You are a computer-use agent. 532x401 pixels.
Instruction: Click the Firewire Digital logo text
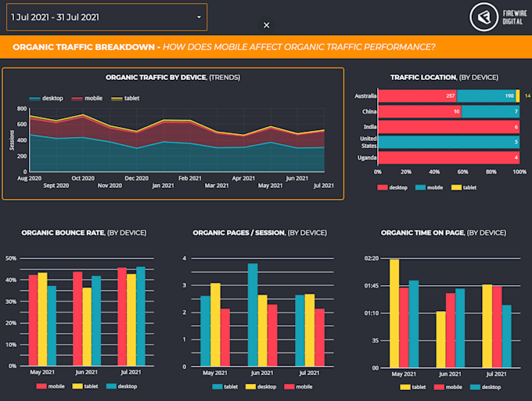point(514,17)
